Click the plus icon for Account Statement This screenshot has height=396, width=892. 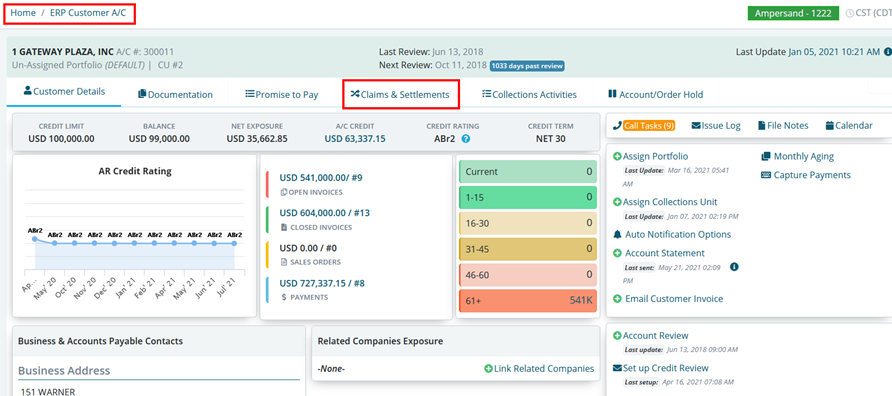click(x=617, y=253)
